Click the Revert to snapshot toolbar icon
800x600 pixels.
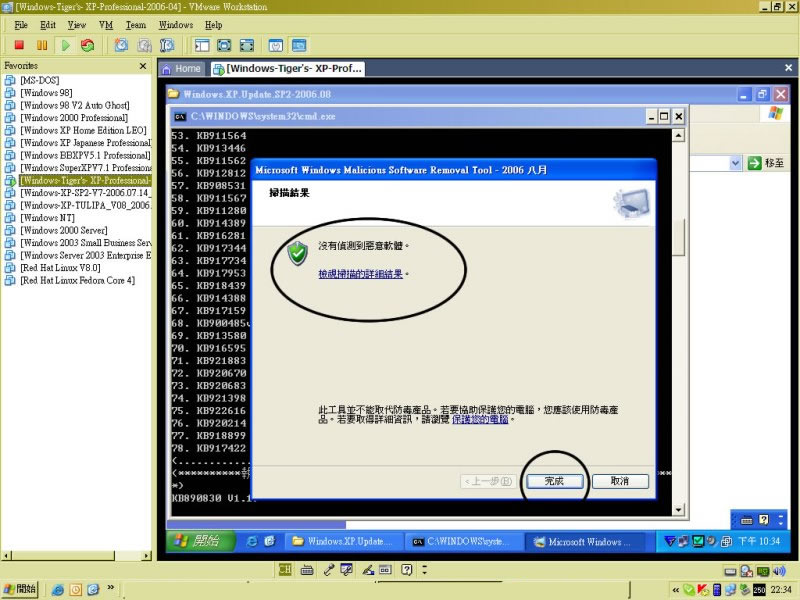click(144, 45)
